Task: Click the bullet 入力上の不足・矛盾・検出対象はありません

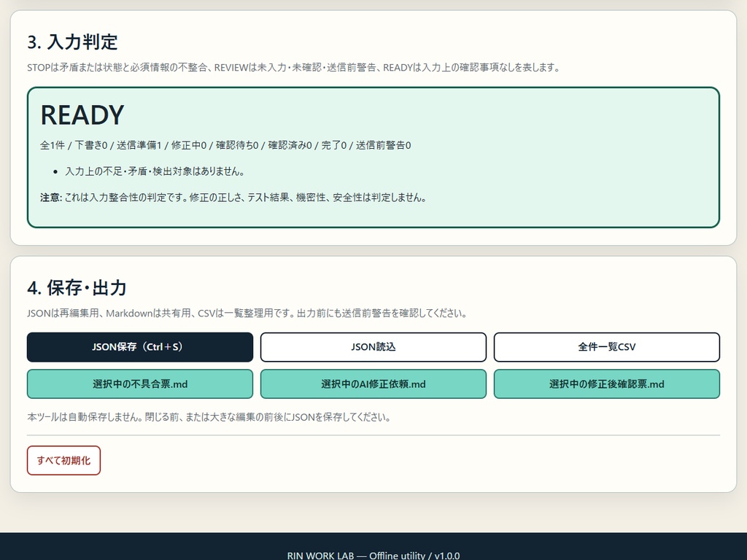Action: [x=155, y=171]
